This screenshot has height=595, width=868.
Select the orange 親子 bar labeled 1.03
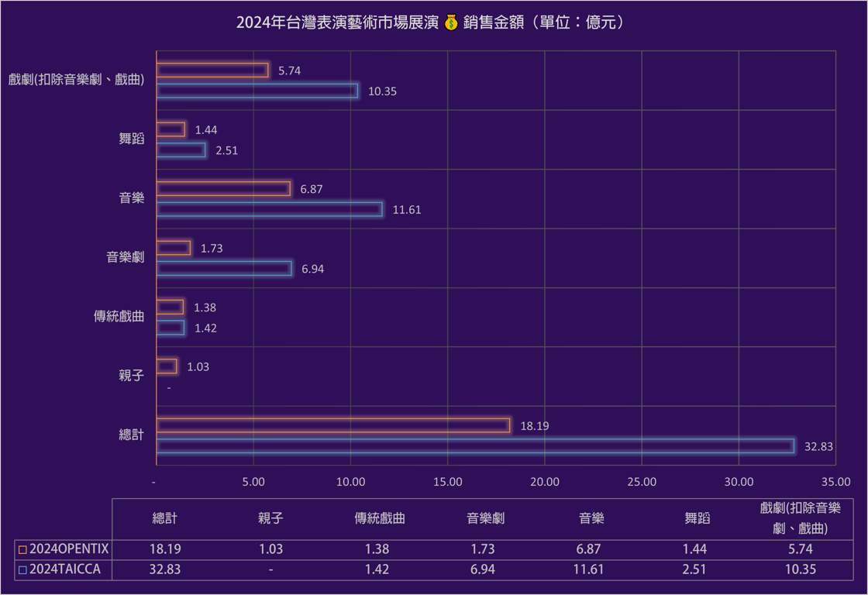[167, 366]
